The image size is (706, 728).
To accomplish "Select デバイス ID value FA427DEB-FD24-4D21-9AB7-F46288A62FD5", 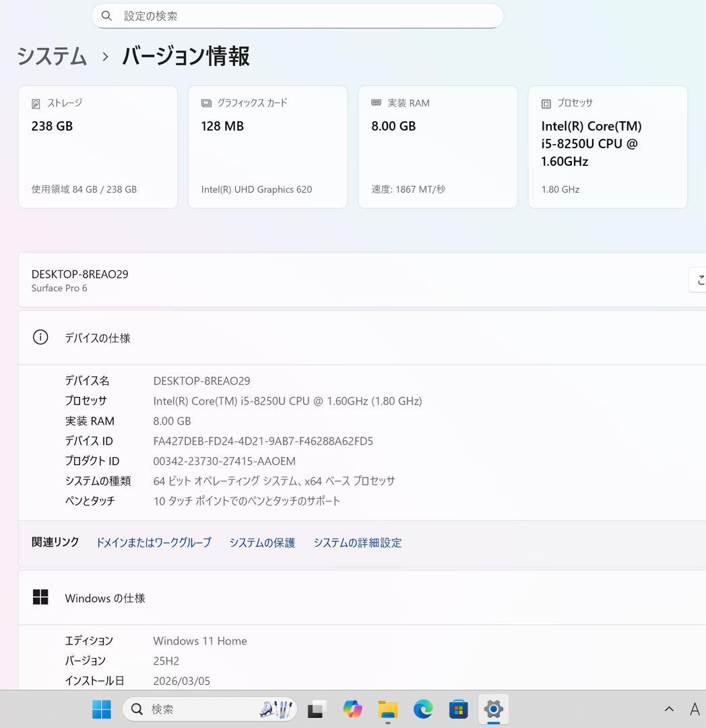I will click(263, 441).
